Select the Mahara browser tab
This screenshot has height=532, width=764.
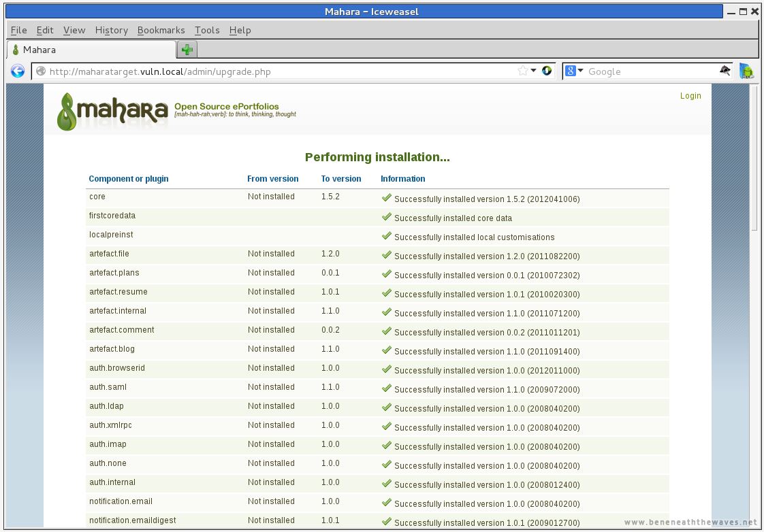click(91, 50)
